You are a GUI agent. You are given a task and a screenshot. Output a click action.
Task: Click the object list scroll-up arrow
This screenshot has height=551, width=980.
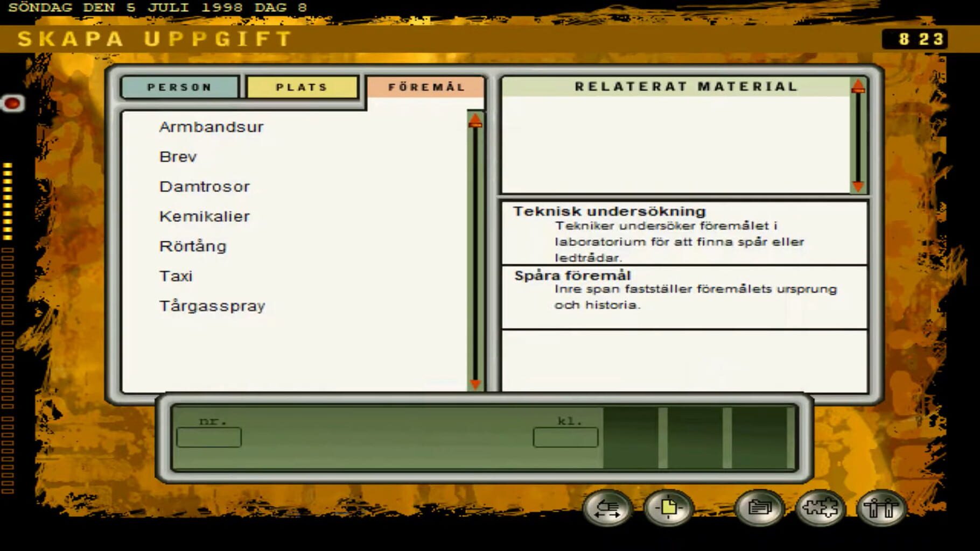475,121
